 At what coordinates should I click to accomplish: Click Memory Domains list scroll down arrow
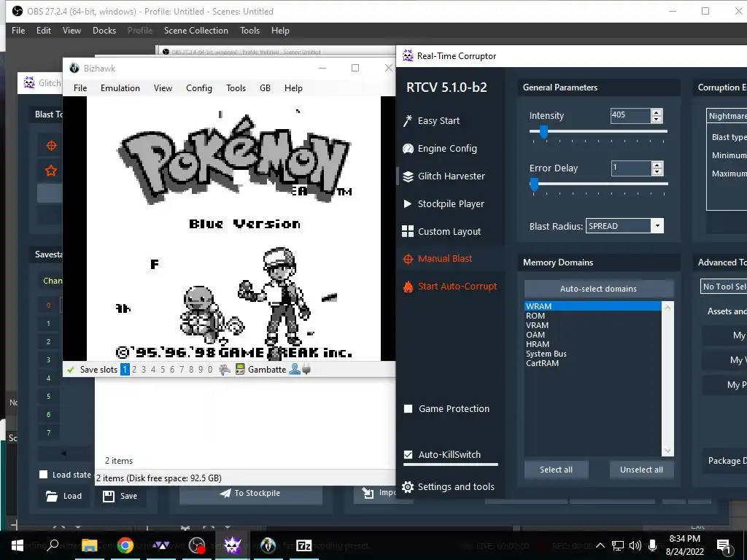[x=667, y=451]
